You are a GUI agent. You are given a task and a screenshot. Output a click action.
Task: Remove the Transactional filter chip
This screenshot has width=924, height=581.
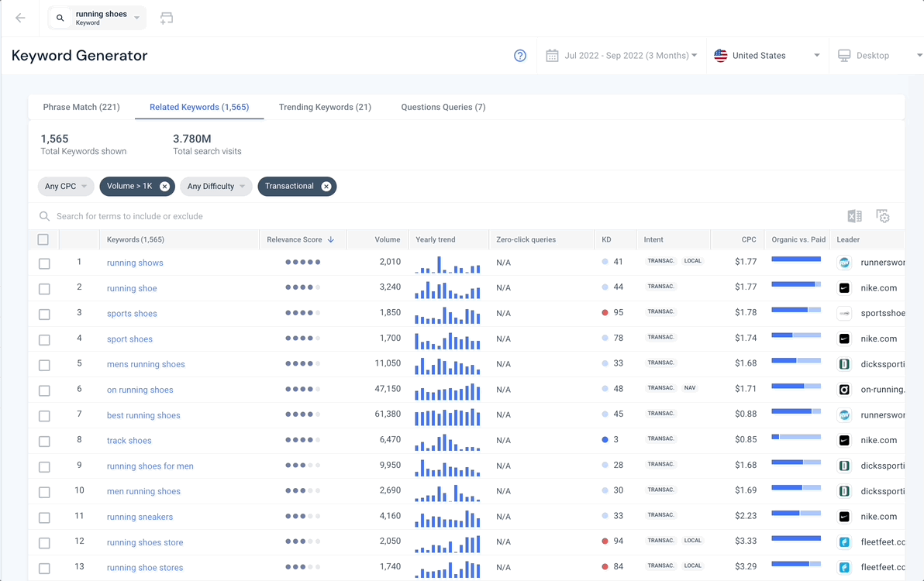click(x=326, y=187)
